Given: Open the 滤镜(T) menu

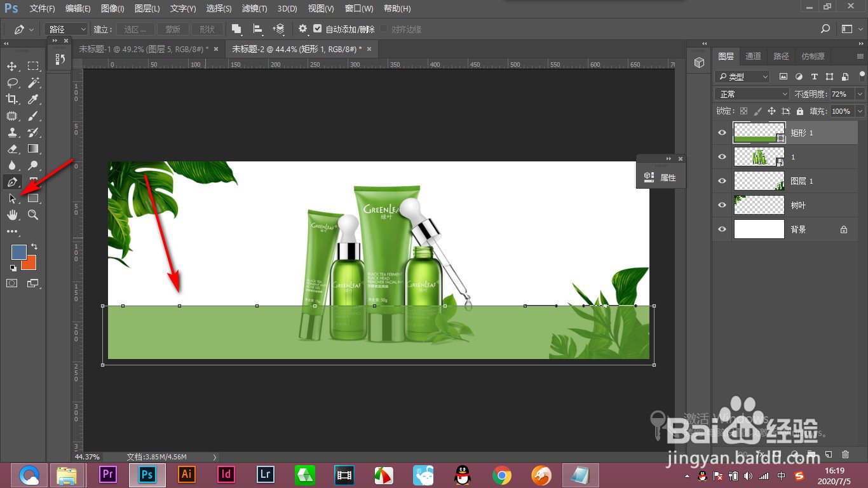Looking at the screenshot, I should 254,9.
